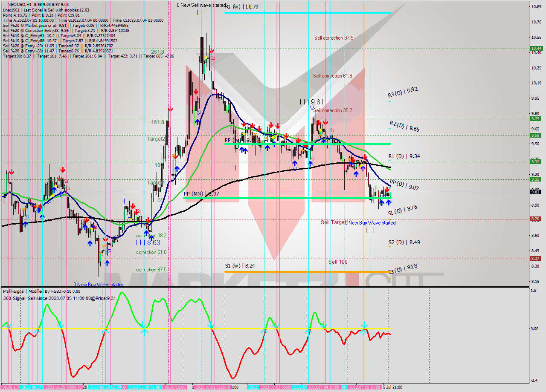
Task: Click the 'Sell correction 38.2' label
Action: pyautogui.click(x=333, y=110)
